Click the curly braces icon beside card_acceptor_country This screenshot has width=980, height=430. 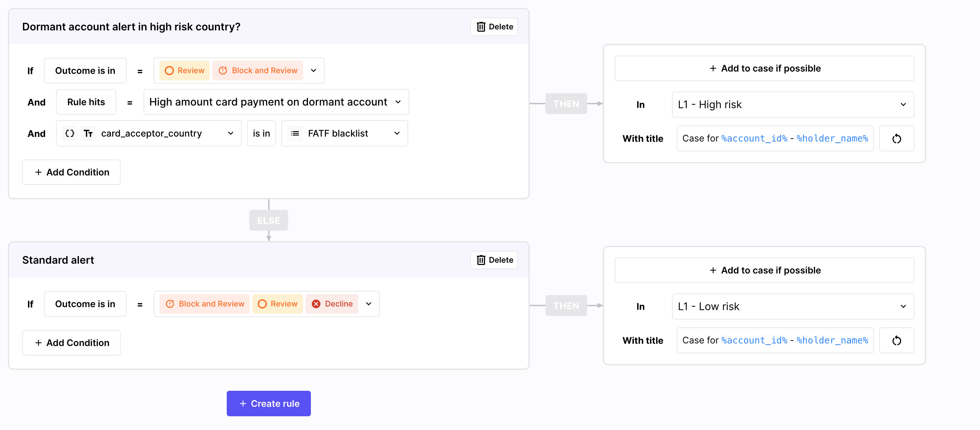(69, 133)
